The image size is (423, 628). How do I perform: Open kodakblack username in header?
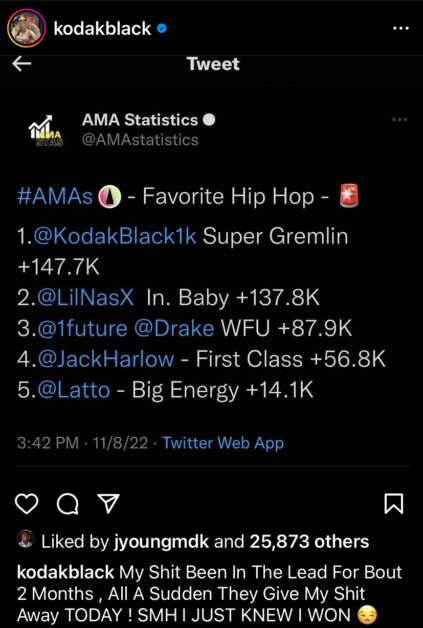[x=103, y=28]
